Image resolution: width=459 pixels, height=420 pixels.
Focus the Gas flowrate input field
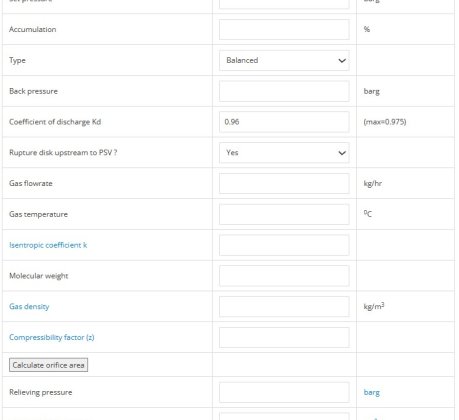click(284, 183)
